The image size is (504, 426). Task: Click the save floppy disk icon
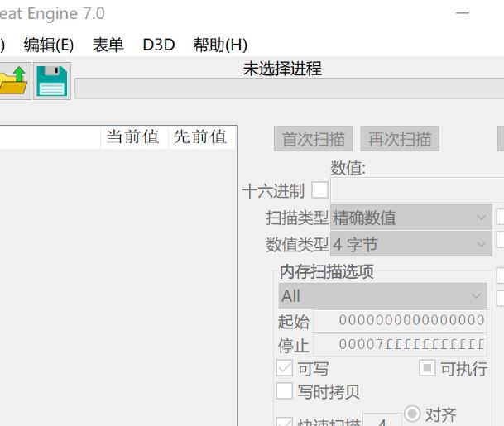point(51,82)
